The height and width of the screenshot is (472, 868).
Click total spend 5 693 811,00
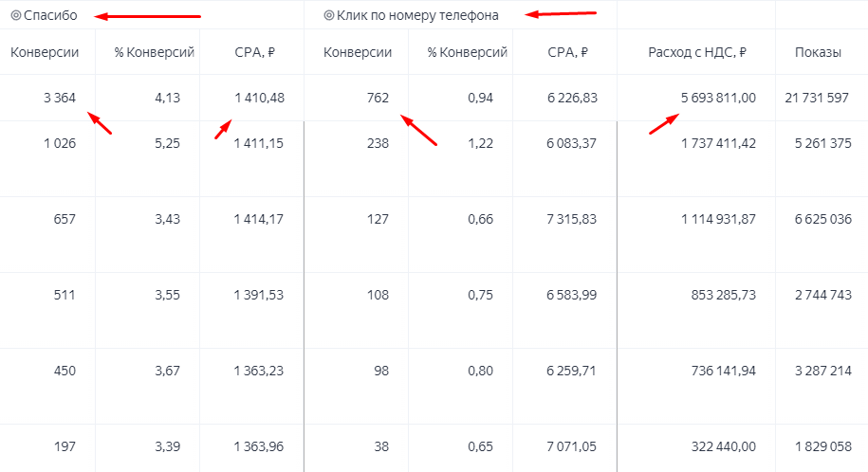tap(718, 98)
